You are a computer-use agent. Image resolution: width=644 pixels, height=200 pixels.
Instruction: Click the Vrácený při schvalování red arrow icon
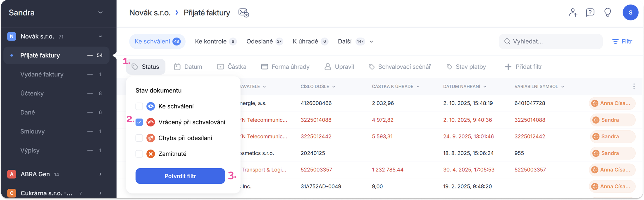tap(150, 122)
